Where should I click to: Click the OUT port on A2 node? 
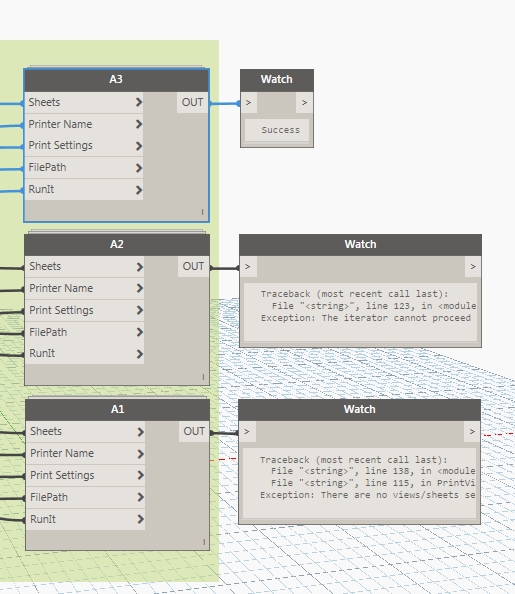click(193, 266)
